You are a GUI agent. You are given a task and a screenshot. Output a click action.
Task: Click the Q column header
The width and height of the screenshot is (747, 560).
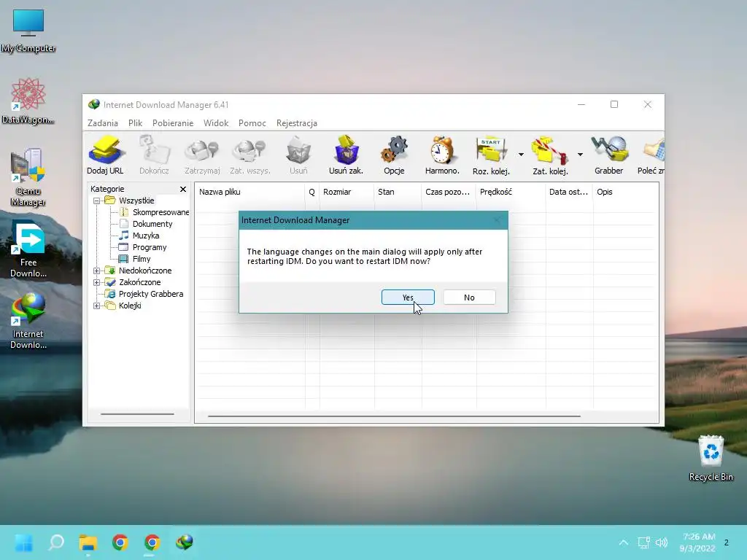tap(312, 192)
